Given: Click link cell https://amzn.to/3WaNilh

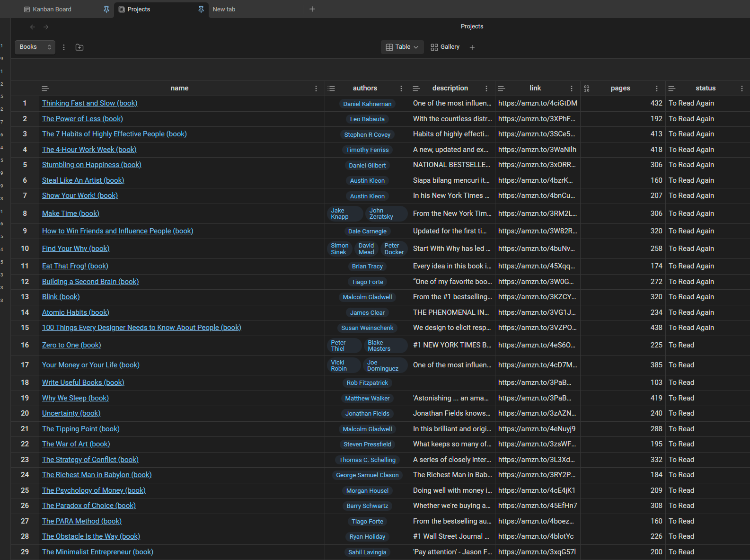Looking at the screenshot, I should click(538, 150).
